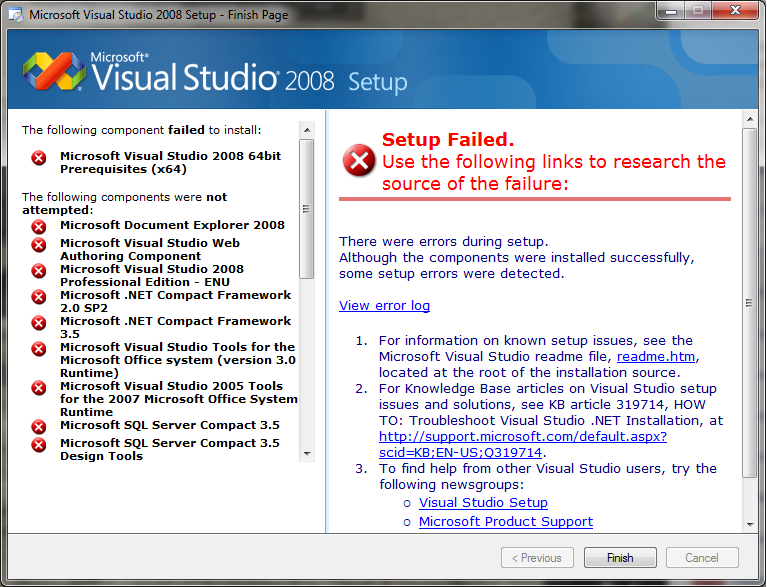Viewport: 767px width, 587px height.
Task: Click the scroll up arrow of component list
Action: (307, 130)
